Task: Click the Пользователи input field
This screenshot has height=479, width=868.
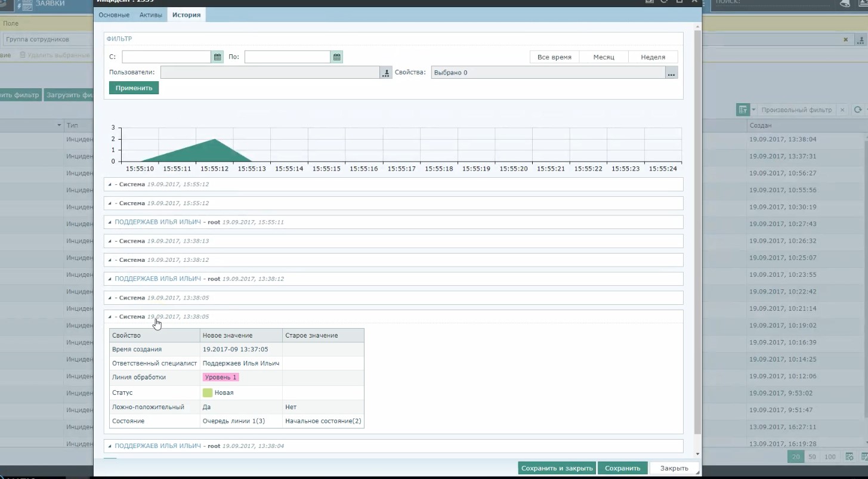Action: pyautogui.click(x=270, y=73)
